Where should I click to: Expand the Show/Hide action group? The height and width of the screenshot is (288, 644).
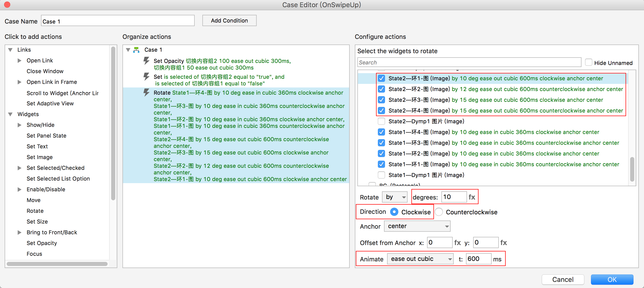tap(19, 125)
